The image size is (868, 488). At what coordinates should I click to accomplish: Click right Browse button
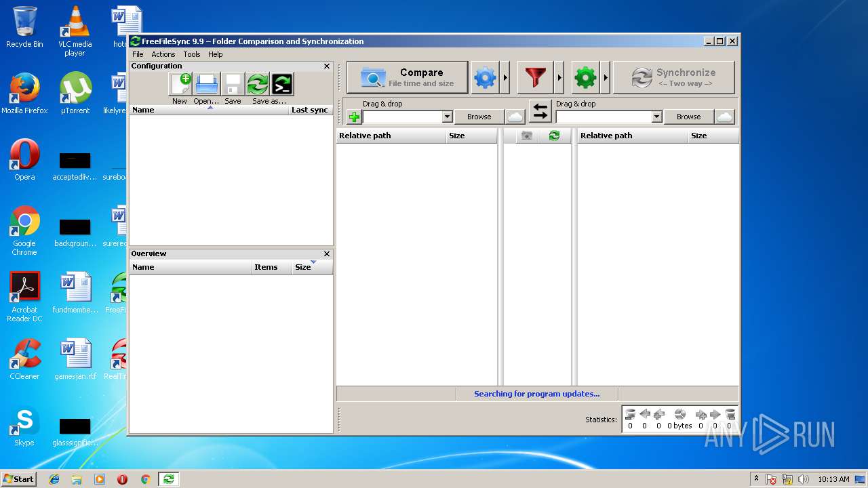(689, 117)
